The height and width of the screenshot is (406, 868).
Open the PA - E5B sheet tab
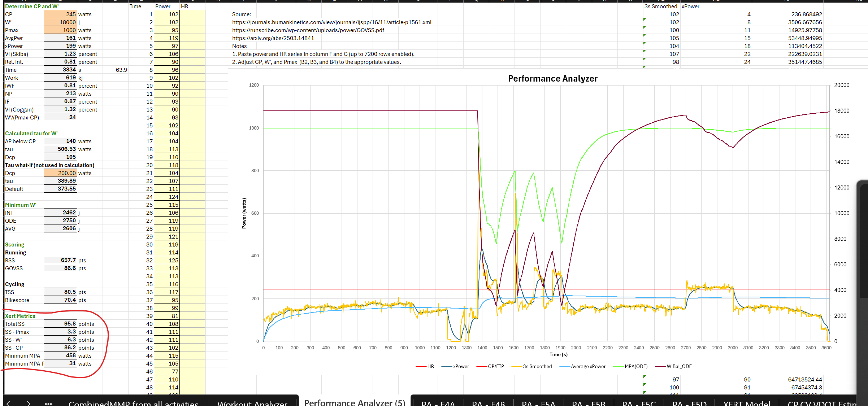(x=589, y=403)
